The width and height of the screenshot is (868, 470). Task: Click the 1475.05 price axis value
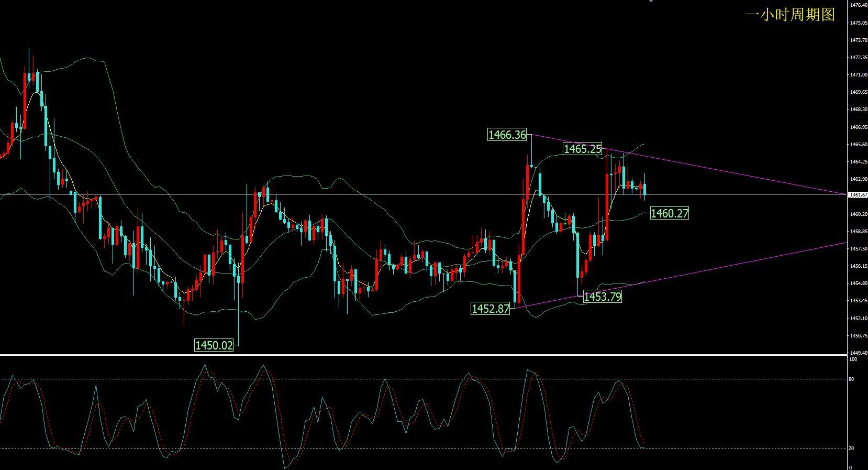tap(859, 23)
